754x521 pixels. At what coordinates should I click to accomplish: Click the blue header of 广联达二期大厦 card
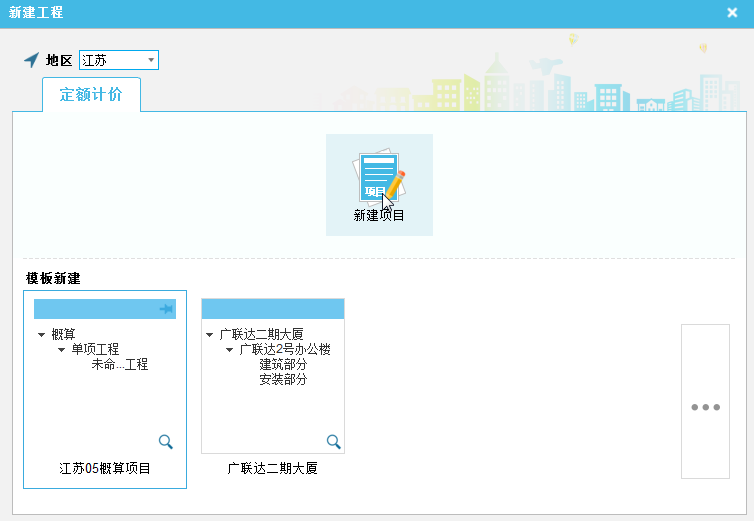click(273, 309)
